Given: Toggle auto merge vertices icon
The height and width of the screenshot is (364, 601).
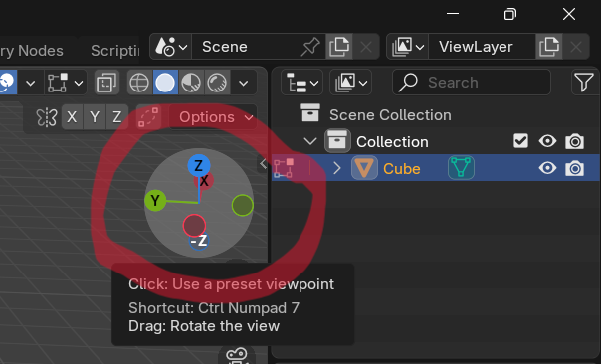Looking at the screenshot, I should 148,117.
